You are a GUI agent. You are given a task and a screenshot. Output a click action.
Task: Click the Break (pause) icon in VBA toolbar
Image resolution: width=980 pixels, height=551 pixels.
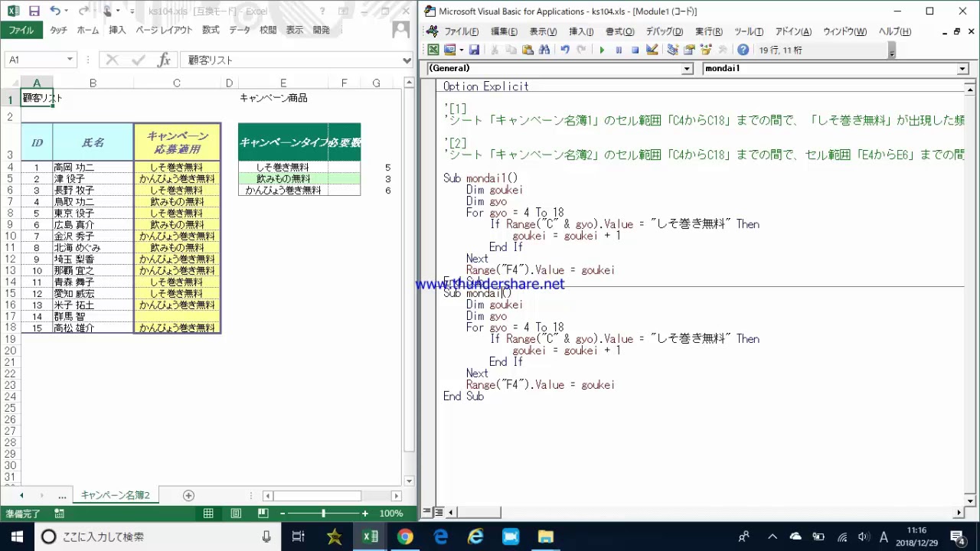click(619, 50)
